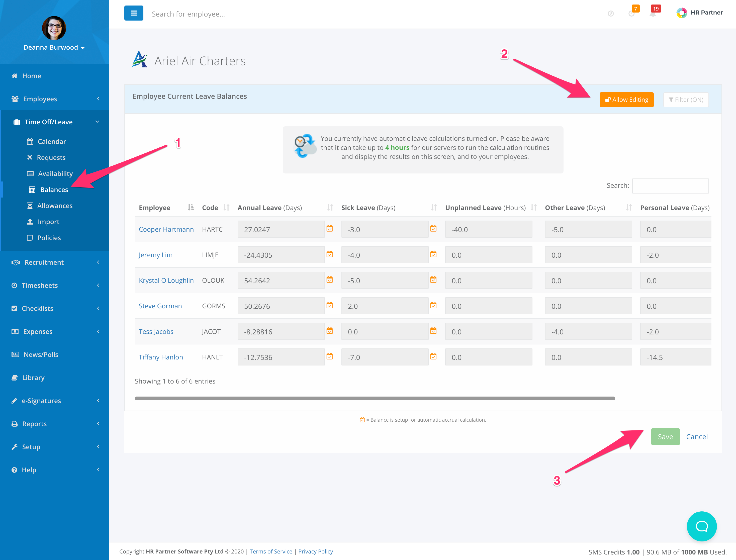Click Krystal O'Loughlin's Sick Leave accrual icon
This screenshot has height=560, width=736.
(433, 280)
